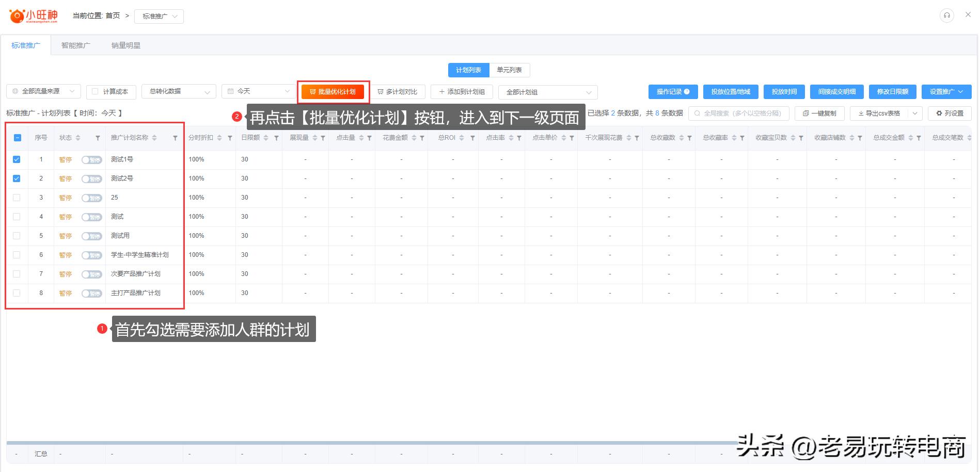Switch to the 销量明星 tab
The width and height of the screenshot is (980, 472).
[x=126, y=45]
